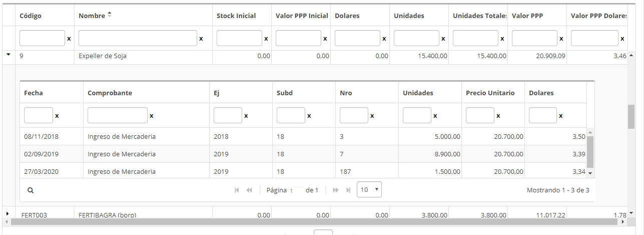Go to last page of subgrid
644x235 pixels.
pyautogui.click(x=348, y=190)
